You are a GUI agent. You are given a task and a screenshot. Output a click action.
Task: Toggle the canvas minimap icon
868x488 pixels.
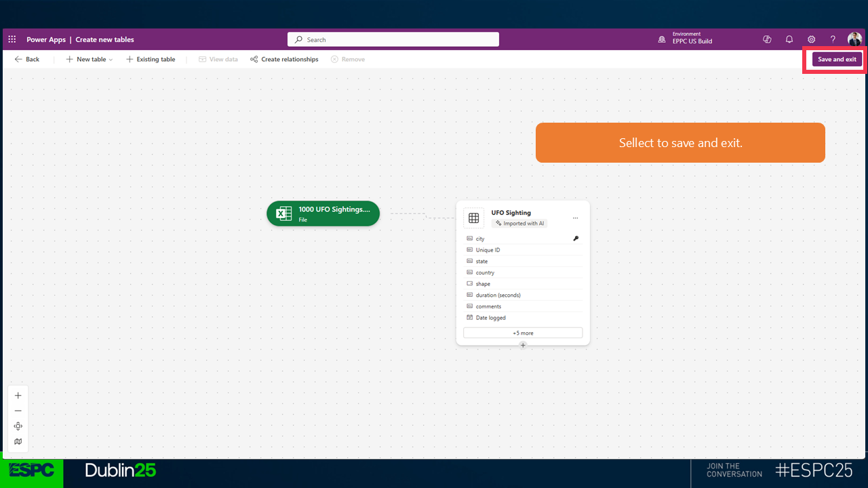18,441
